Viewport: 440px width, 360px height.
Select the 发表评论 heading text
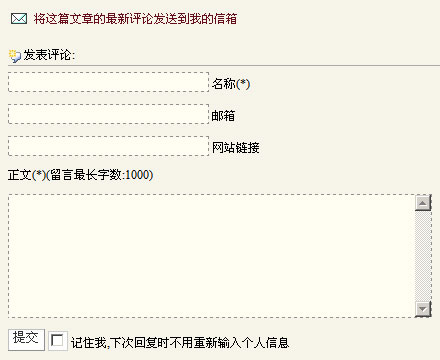(49, 55)
